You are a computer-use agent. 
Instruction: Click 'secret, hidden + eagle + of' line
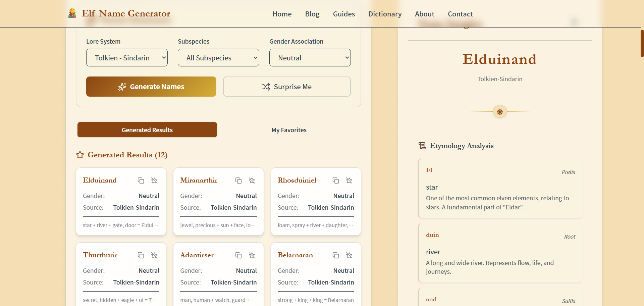point(120,300)
